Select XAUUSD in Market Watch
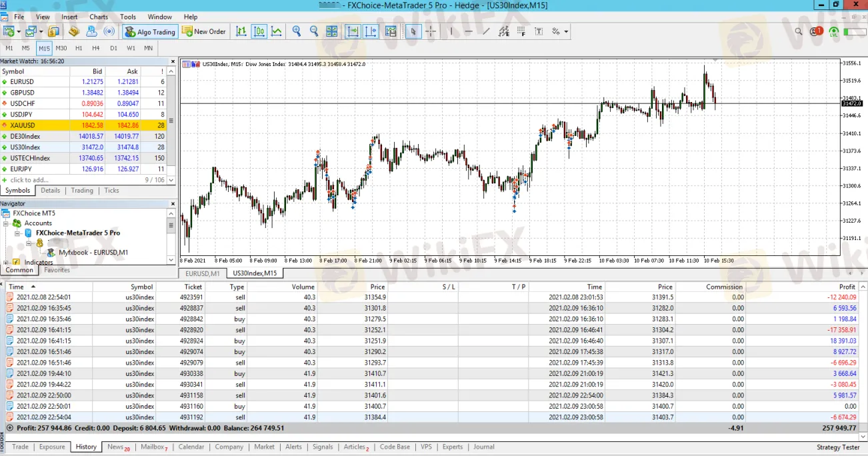 (83, 125)
